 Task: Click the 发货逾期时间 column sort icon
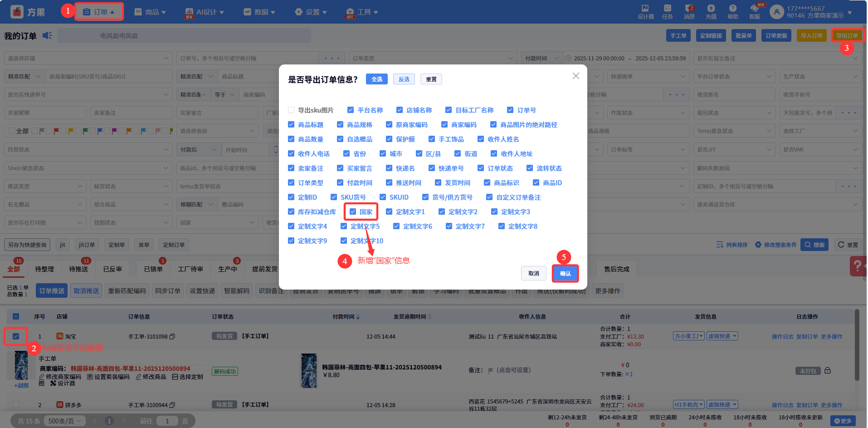point(429,317)
